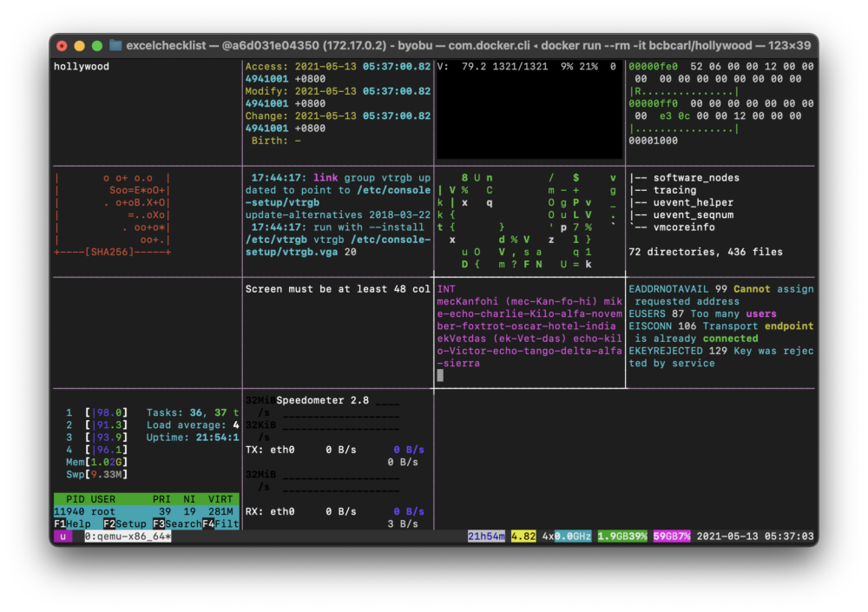Click the hex offset 00000ff0

pyautogui.click(x=654, y=103)
